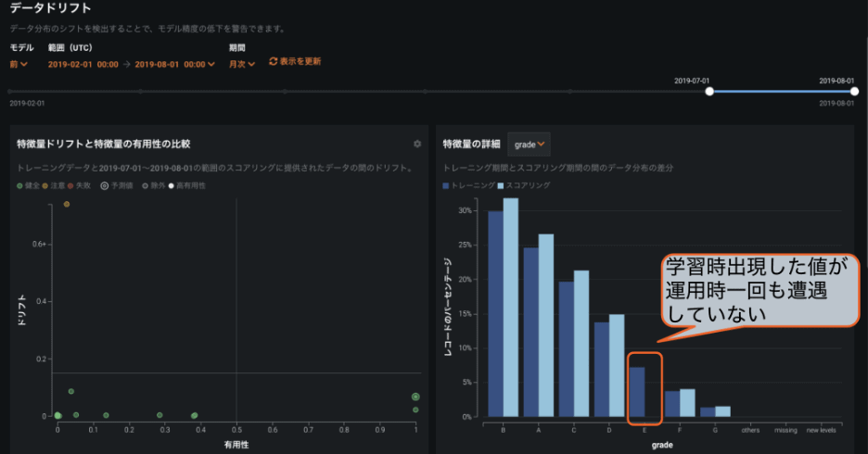Open the grade feature selector dropdown
Screen dimensions: 868x454
[530, 144]
